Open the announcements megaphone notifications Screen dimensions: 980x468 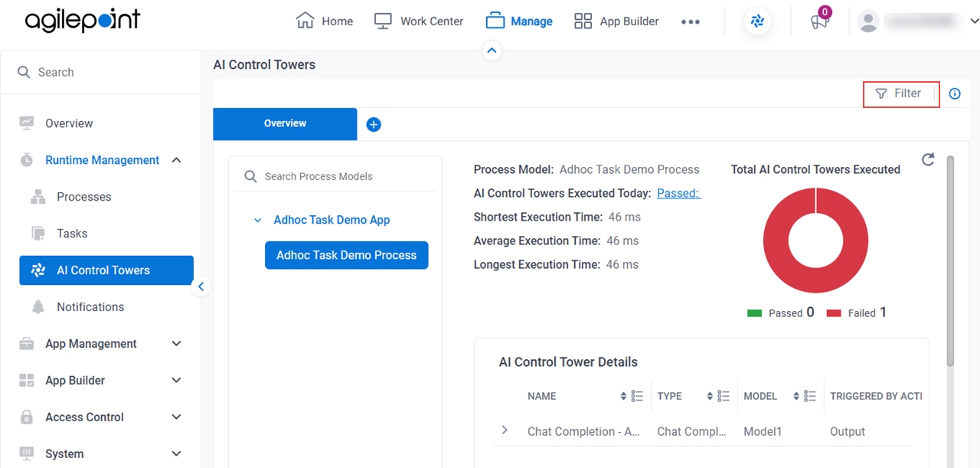point(819,21)
